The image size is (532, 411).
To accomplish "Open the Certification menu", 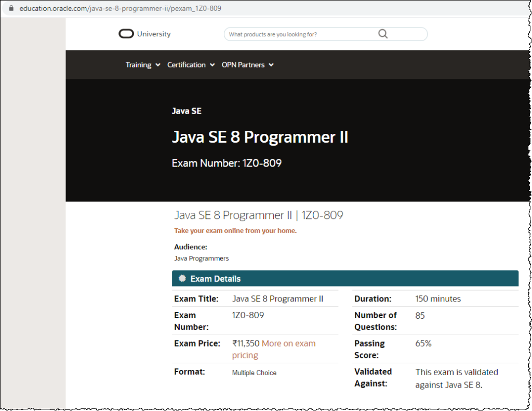I will click(187, 65).
